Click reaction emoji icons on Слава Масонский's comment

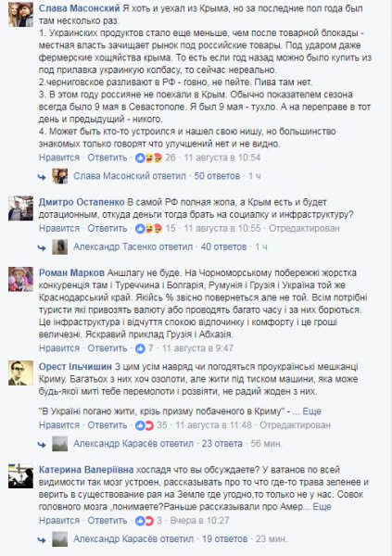click(x=149, y=158)
